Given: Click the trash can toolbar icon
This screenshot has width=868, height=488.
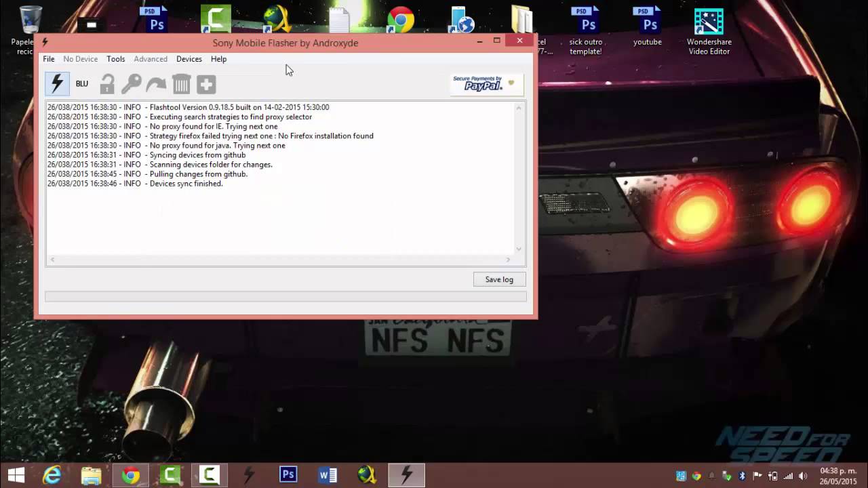Looking at the screenshot, I should 181,84.
